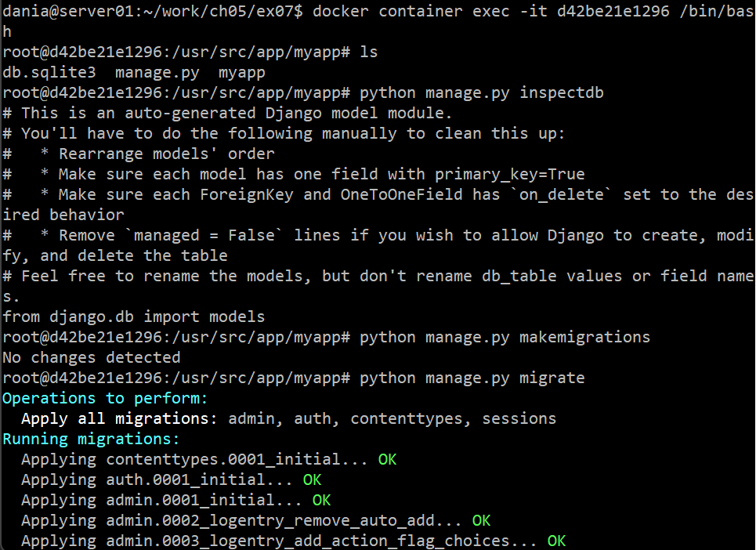756x550 pixels.
Task: Click the "No changes detected" message
Action: 92,358
